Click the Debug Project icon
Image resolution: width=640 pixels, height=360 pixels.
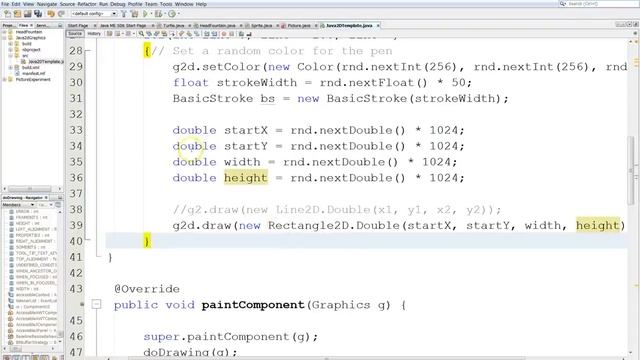pyautogui.click(x=158, y=14)
